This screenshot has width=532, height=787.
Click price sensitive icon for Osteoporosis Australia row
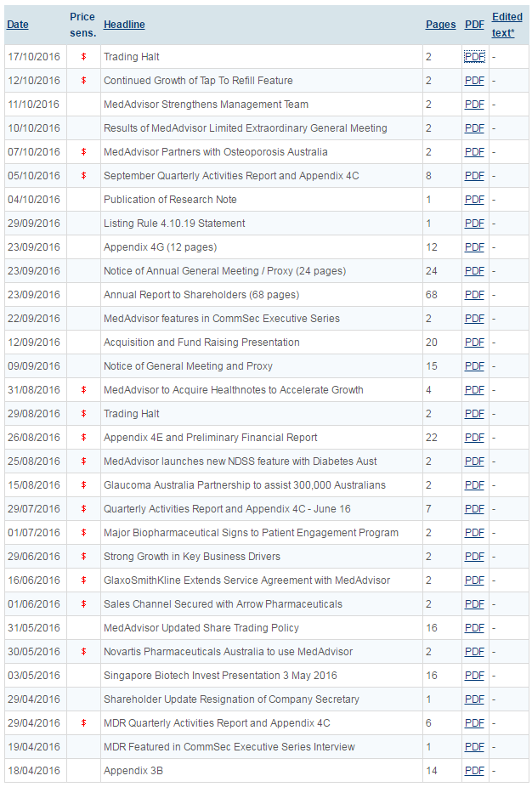pyautogui.click(x=83, y=152)
